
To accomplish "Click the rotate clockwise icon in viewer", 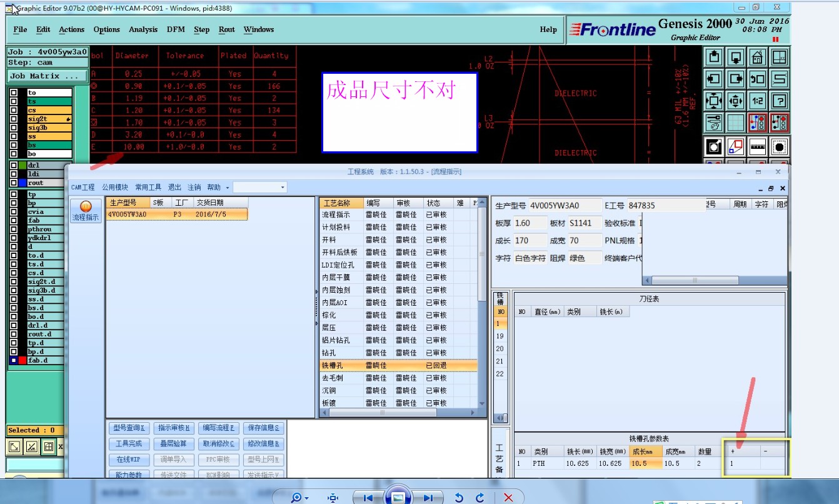I will pyautogui.click(x=480, y=498).
